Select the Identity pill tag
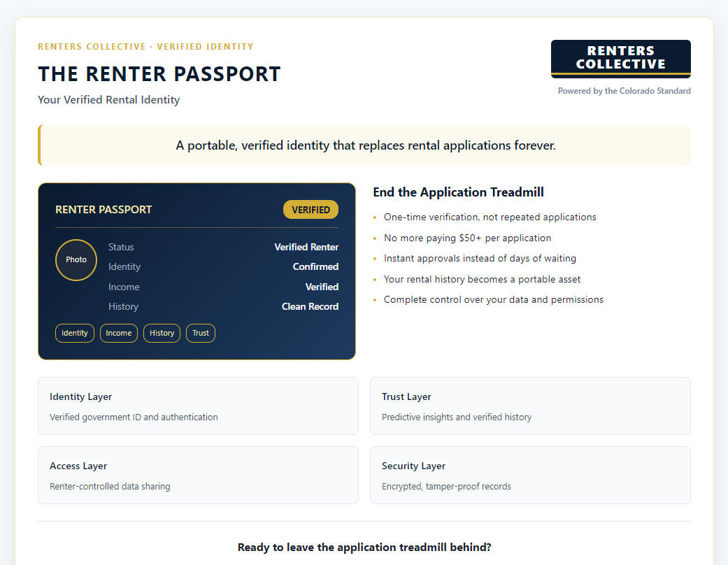Screen dimensions: 728x565 75,333
